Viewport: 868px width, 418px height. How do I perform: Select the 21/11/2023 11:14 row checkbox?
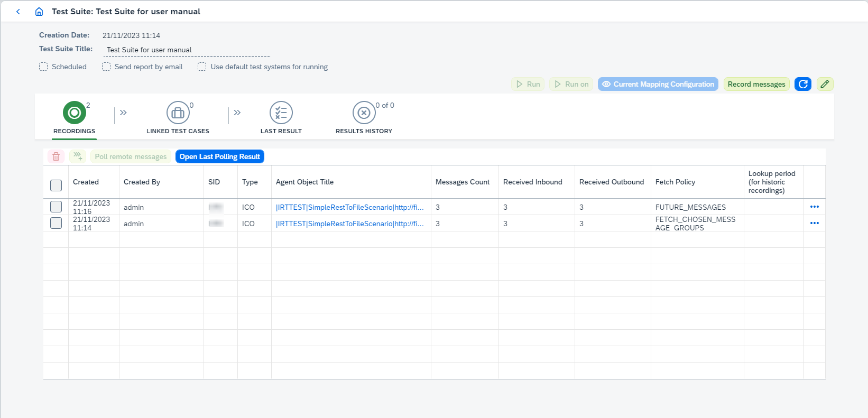point(56,223)
